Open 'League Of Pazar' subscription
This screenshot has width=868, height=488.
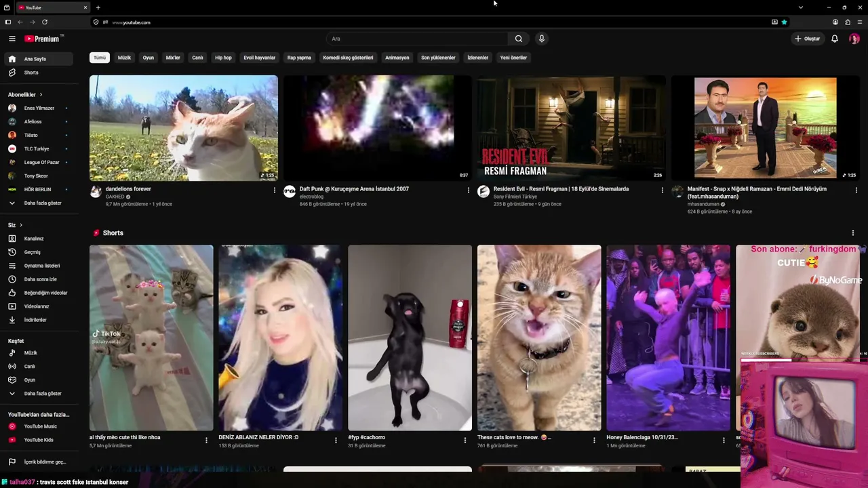tap(38, 163)
